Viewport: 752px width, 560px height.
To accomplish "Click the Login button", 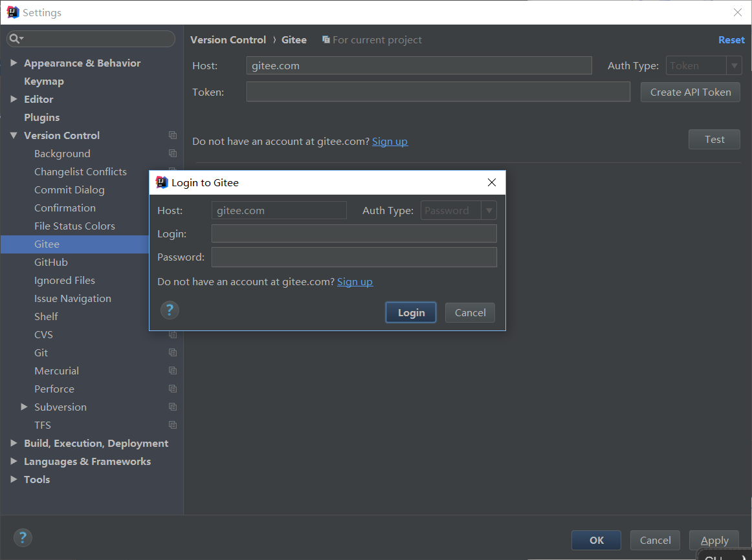I will coord(411,312).
